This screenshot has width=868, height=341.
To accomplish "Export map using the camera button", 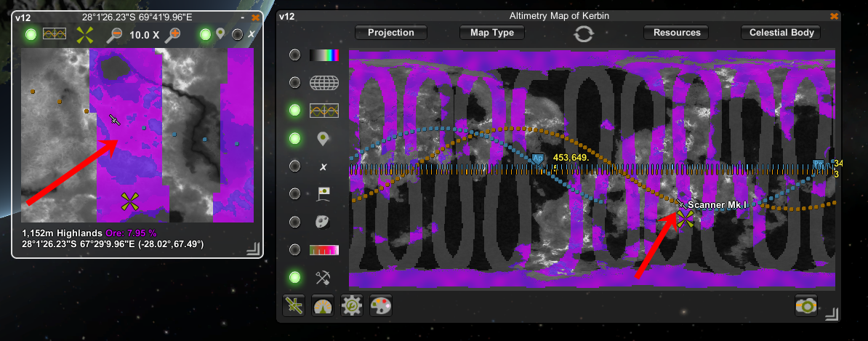I will (x=806, y=305).
